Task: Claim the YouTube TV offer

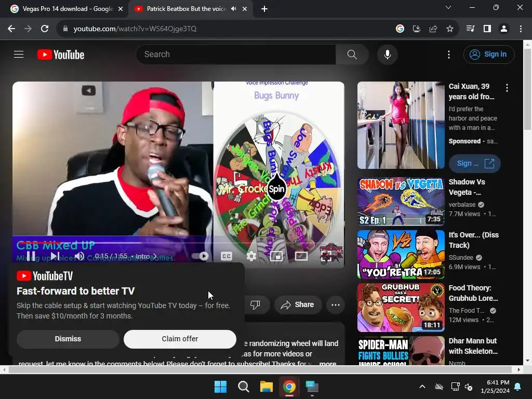Action: pos(180,339)
